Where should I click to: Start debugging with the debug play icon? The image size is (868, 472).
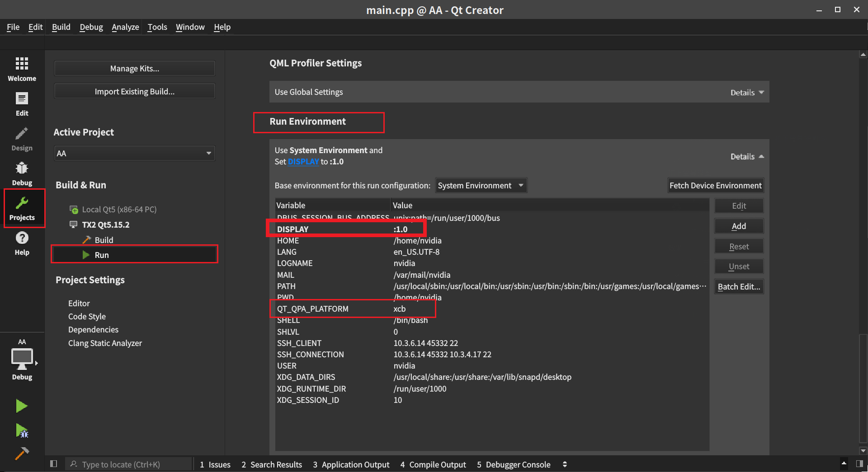click(x=21, y=431)
